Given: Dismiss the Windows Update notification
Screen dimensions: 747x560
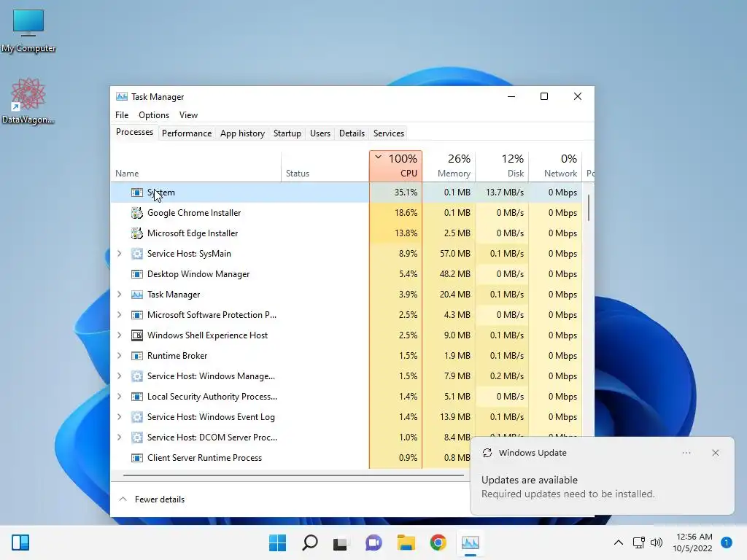Looking at the screenshot, I should click(x=715, y=453).
